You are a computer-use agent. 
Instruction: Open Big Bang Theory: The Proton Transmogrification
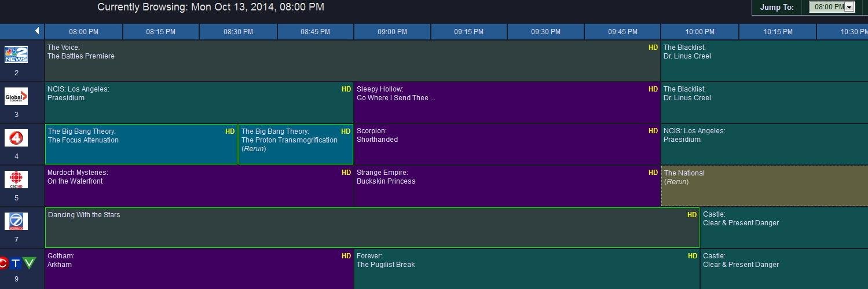click(296, 144)
